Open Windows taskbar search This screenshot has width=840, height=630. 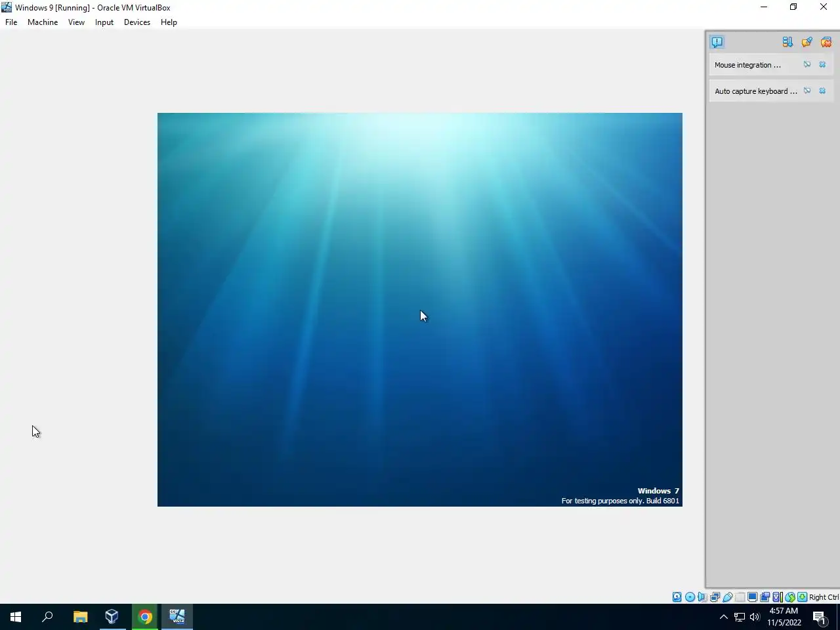[47, 617]
